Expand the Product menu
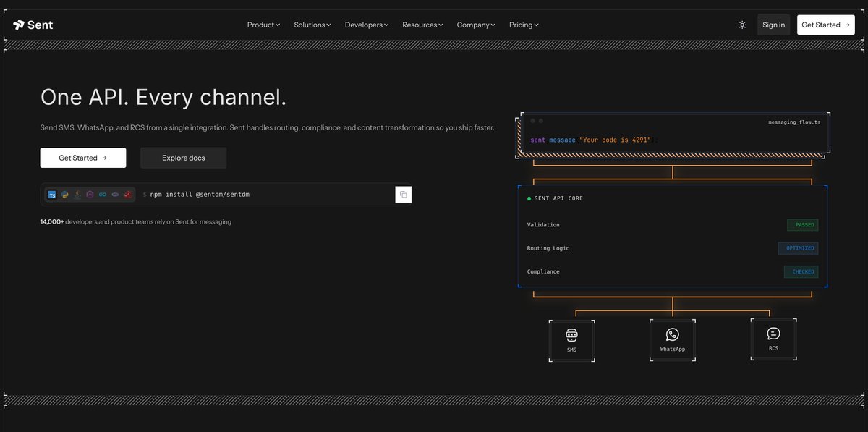 pos(263,25)
